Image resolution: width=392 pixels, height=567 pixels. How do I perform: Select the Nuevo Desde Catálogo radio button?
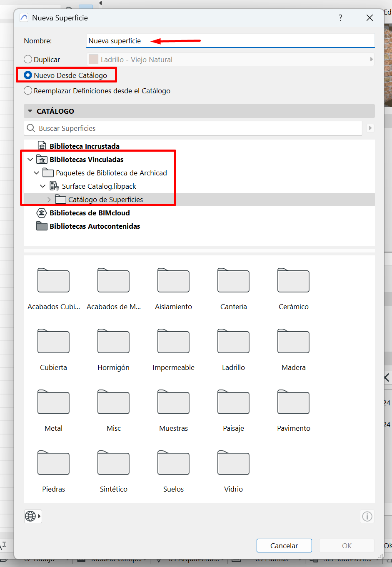coord(27,75)
